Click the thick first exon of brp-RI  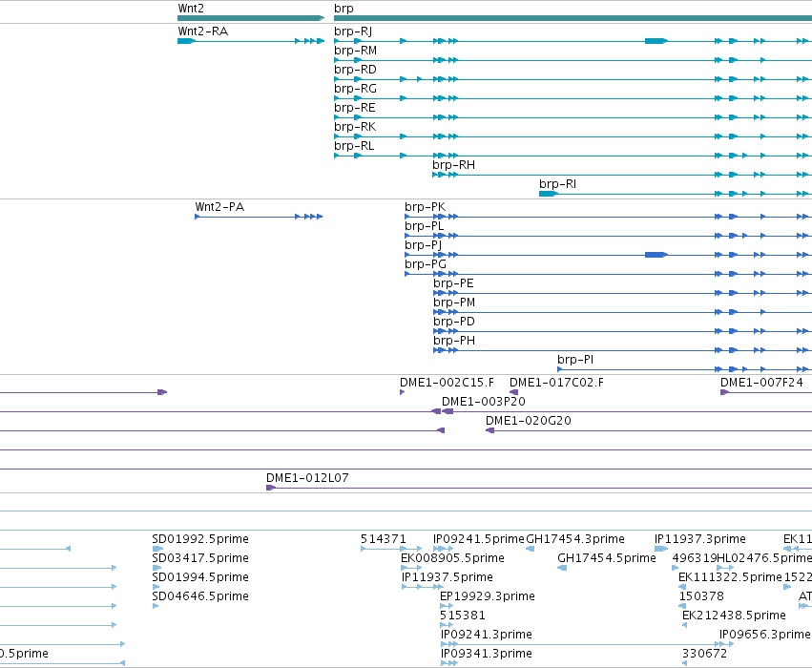(x=548, y=194)
